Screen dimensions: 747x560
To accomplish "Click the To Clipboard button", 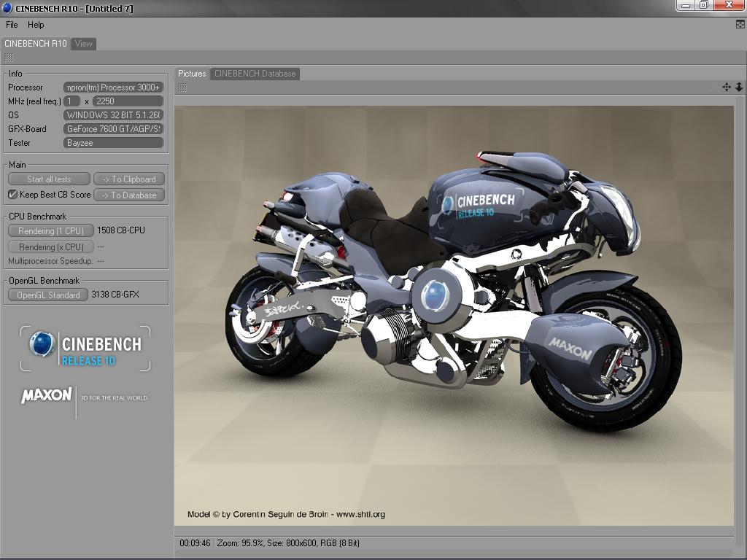I will pyautogui.click(x=129, y=179).
